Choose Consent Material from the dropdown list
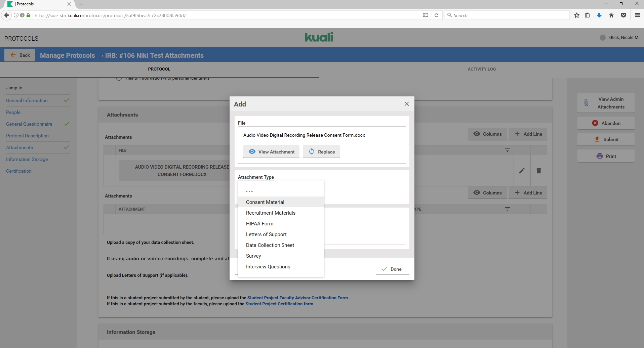This screenshot has height=348, width=644. (265, 202)
